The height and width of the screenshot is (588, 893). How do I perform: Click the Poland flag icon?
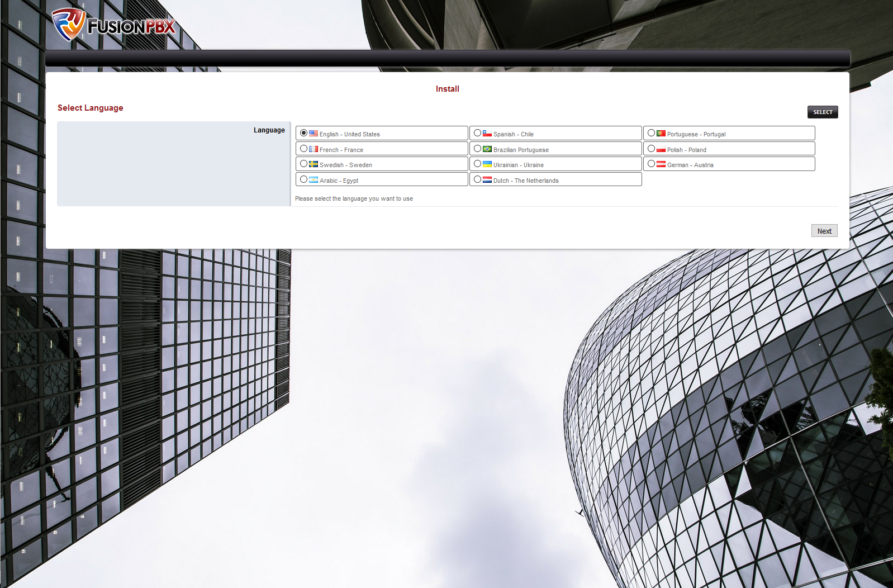pos(661,149)
